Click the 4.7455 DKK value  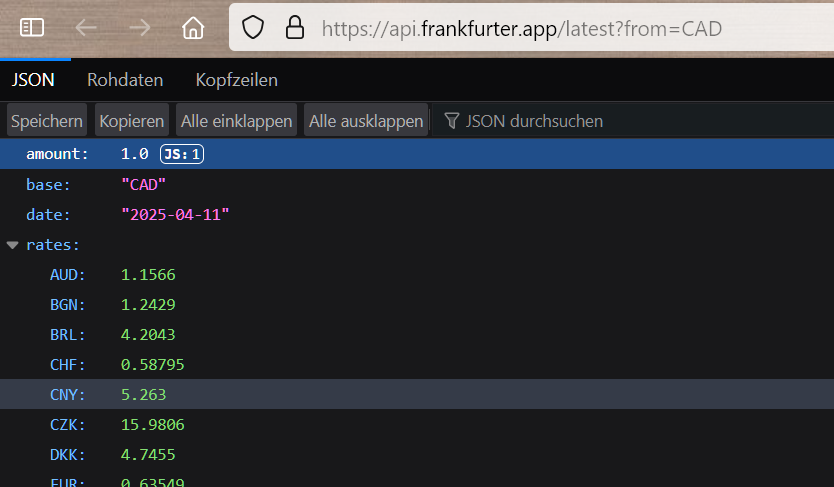(148, 455)
